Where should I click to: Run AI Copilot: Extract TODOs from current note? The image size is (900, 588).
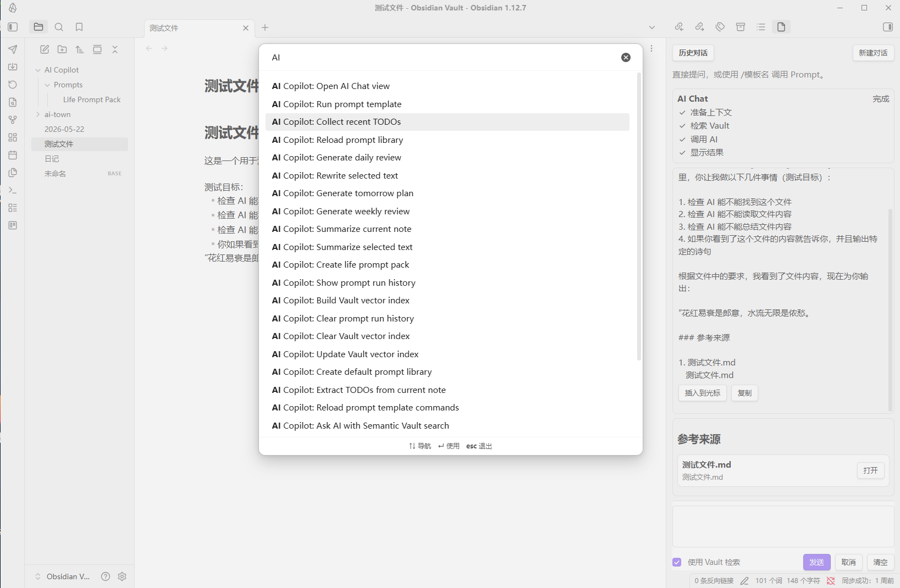click(x=448, y=390)
